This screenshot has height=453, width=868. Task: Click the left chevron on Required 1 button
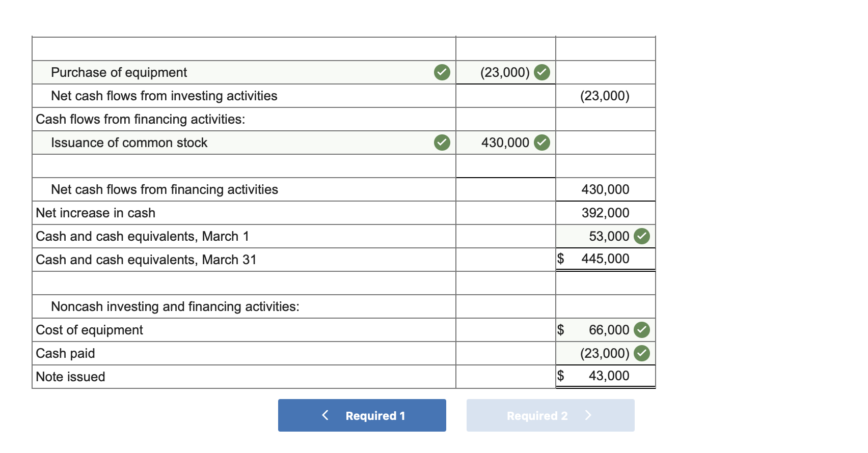325,415
